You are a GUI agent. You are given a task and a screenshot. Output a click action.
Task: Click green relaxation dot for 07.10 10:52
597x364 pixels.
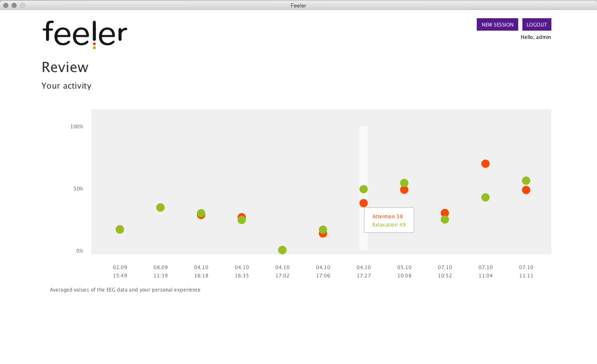click(445, 220)
